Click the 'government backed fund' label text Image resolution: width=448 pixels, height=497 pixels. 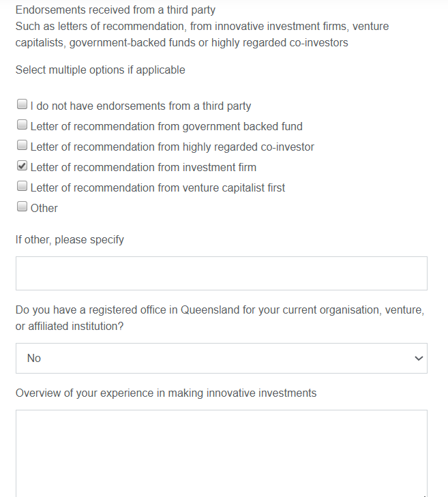click(x=166, y=127)
